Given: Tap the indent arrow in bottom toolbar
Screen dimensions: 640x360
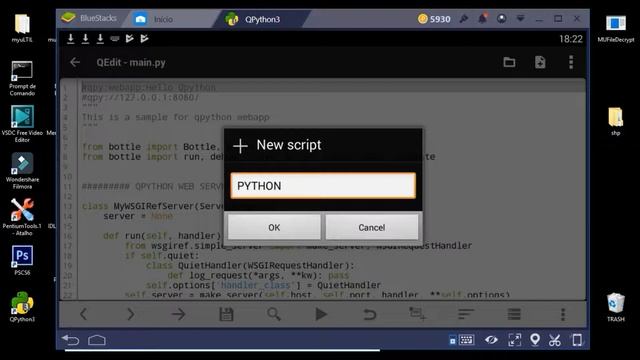Looking at the screenshot, I should (x=178, y=314).
